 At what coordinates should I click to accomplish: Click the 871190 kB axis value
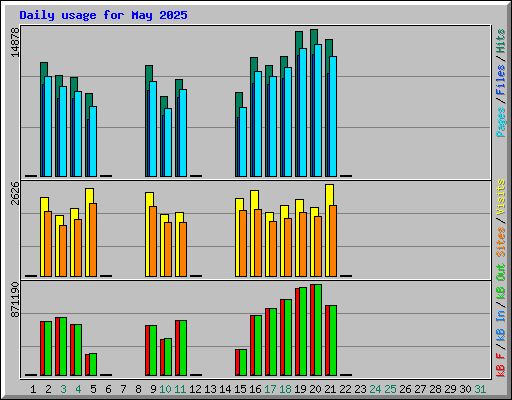[x=16, y=300]
